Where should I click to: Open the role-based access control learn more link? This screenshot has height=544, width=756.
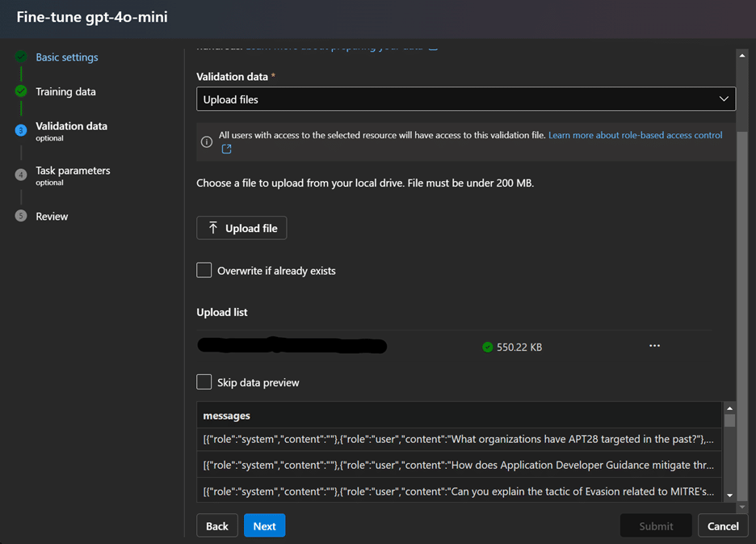click(637, 135)
